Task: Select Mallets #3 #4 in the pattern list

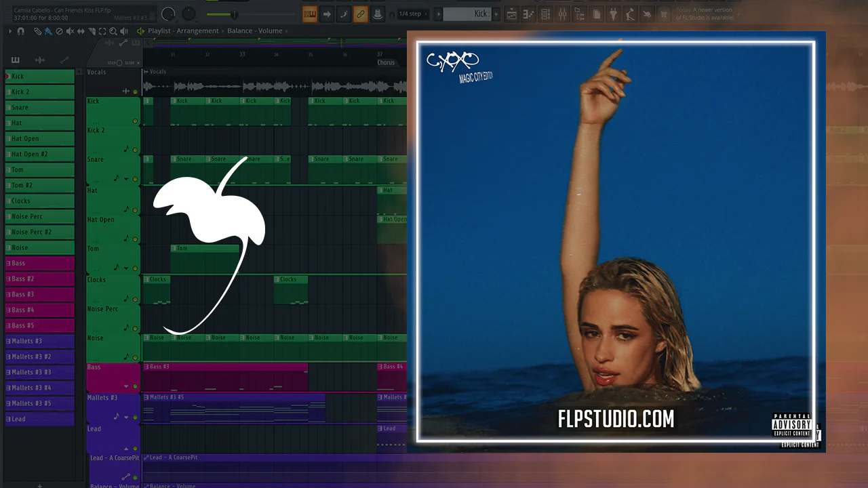Action: tap(39, 388)
